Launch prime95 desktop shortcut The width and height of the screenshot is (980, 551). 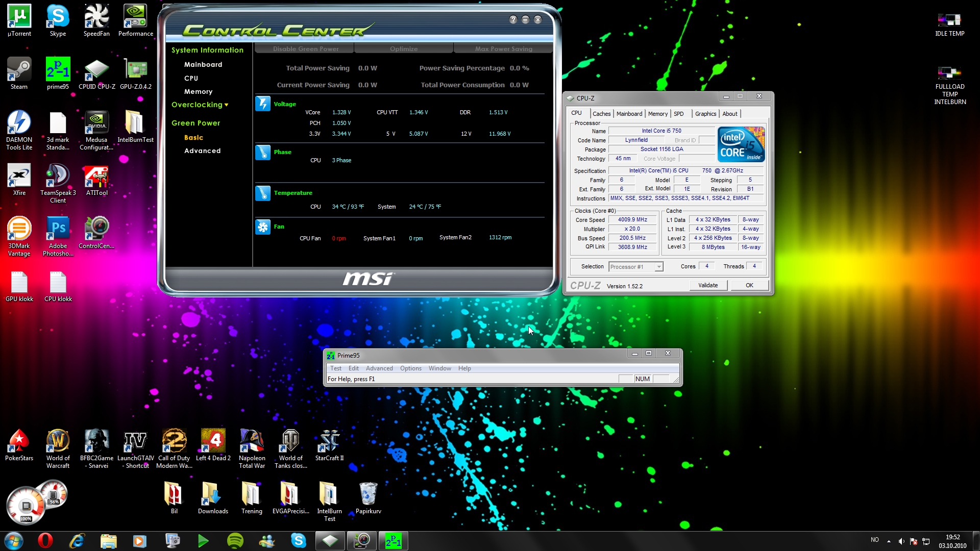(58, 73)
